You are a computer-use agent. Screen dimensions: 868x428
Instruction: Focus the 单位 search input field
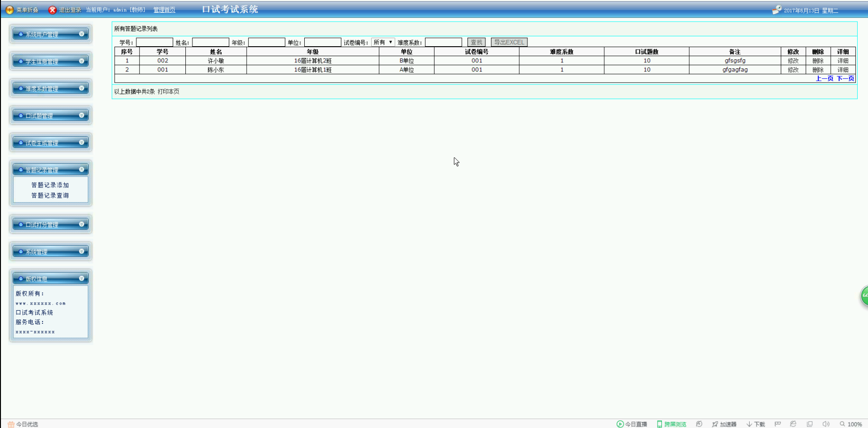pyautogui.click(x=323, y=42)
